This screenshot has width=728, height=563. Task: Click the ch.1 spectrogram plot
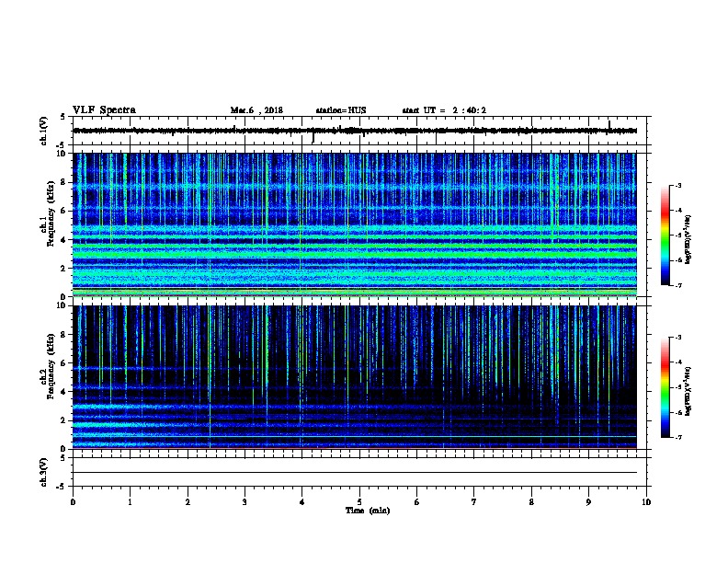(x=355, y=224)
